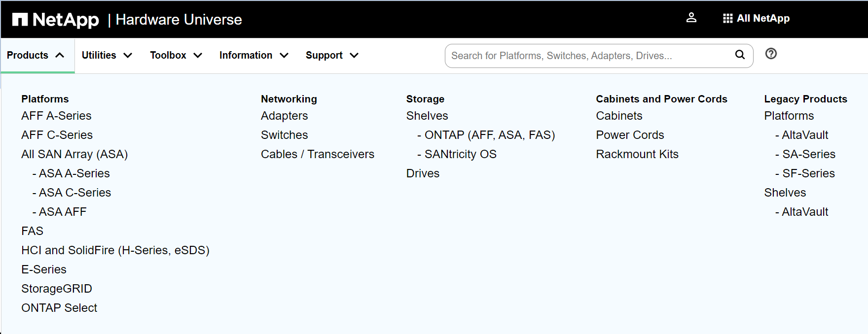Open Cables / Transceivers link
Screen dimensions: 868x334
click(x=317, y=154)
